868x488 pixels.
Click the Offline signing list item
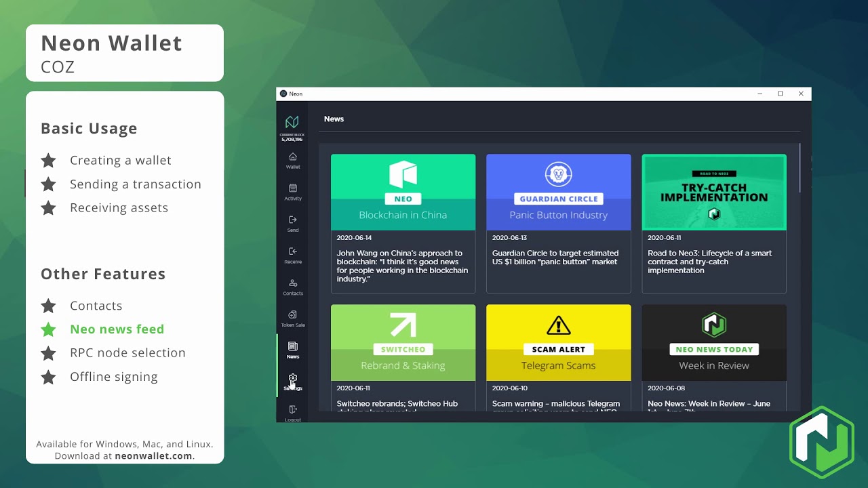(x=114, y=377)
